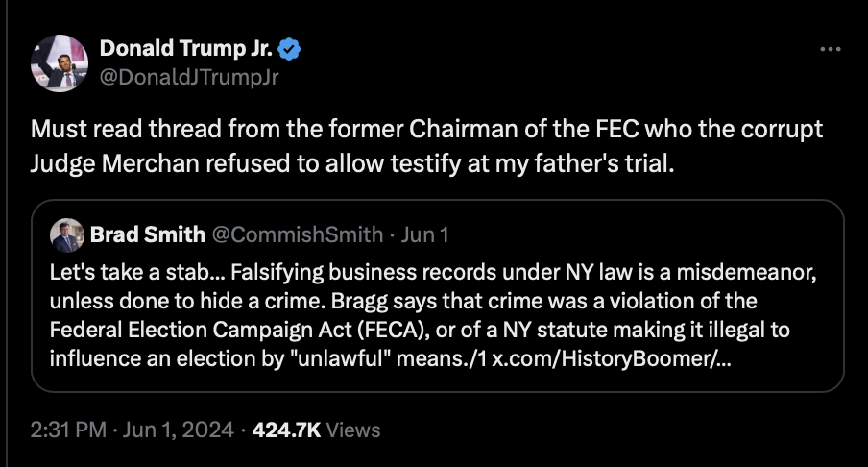Screen dimensions: 868x467
Task: Click Brad Smith's small profile picture
Action: click(x=65, y=233)
